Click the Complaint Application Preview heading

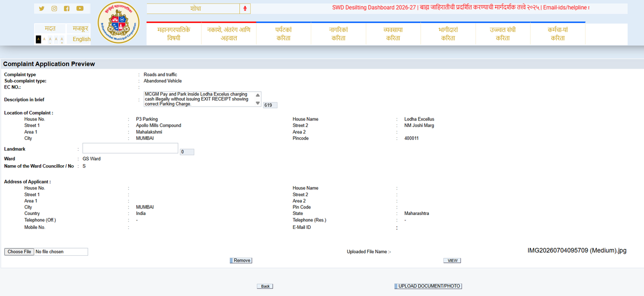coord(49,64)
